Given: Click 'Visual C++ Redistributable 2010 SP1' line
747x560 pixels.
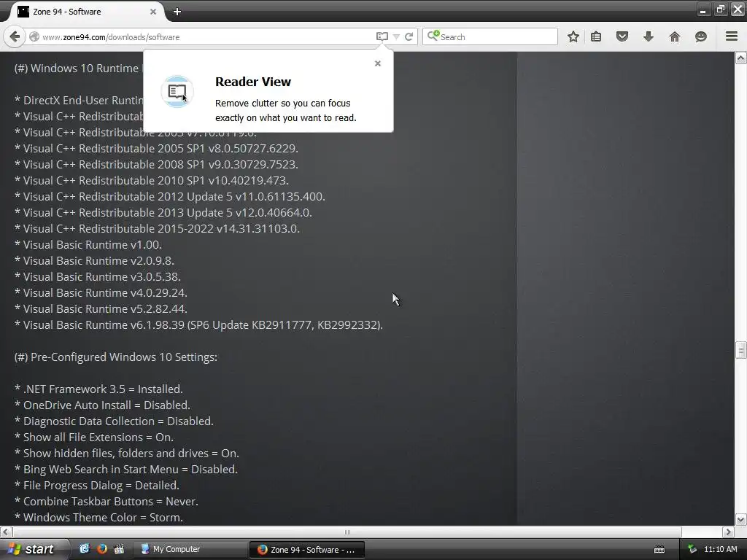Looking at the screenshot, I should 152,181.
